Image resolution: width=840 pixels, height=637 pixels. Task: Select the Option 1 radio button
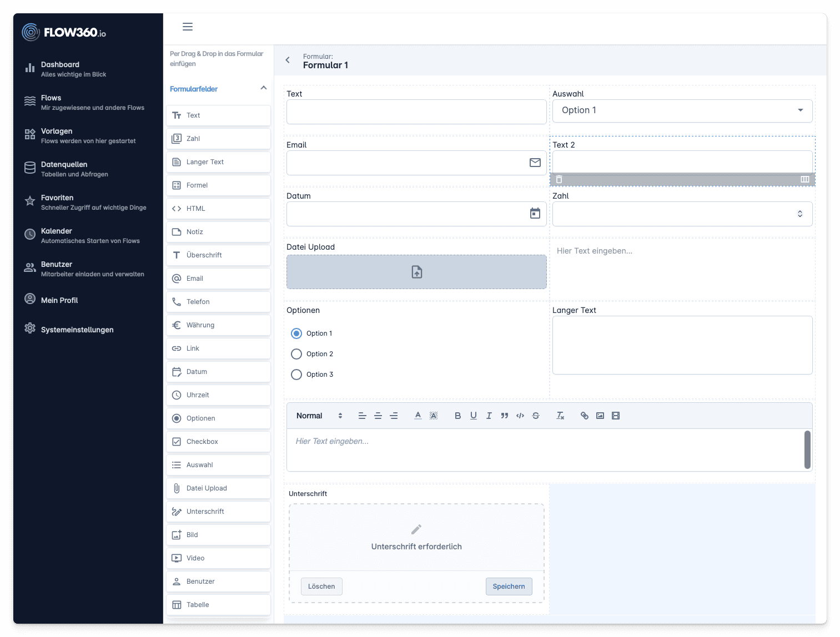tap(296, 333)
